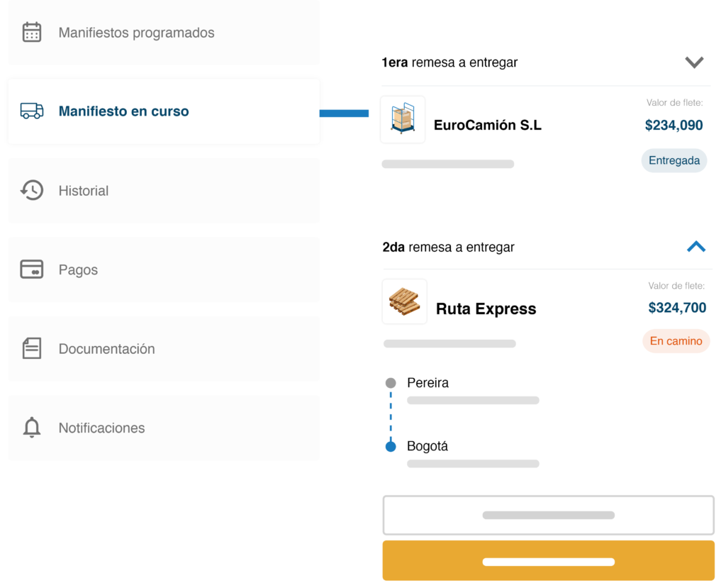Click the EuroCamión S.L cargo thumbnail

(403, 119)
